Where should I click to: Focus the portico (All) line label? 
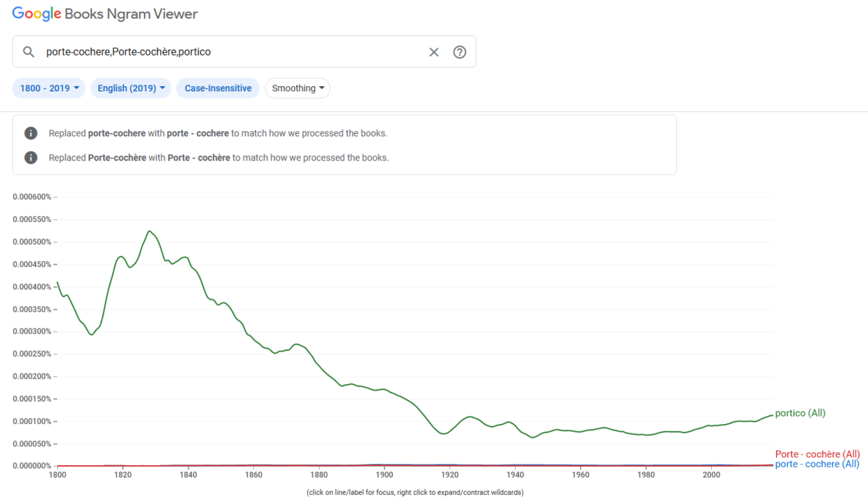point(800,413)
